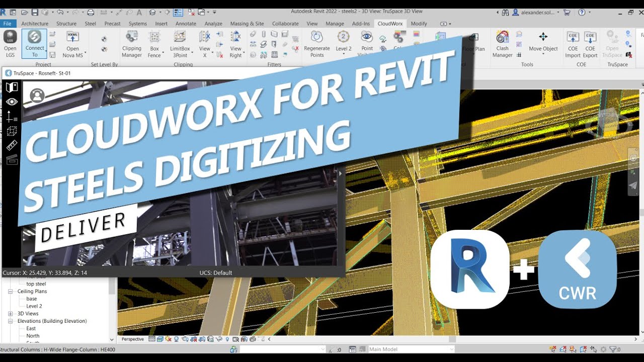Open file from quick access toolbar
This screenshot has height=362, width=644.
pos(24,12)
